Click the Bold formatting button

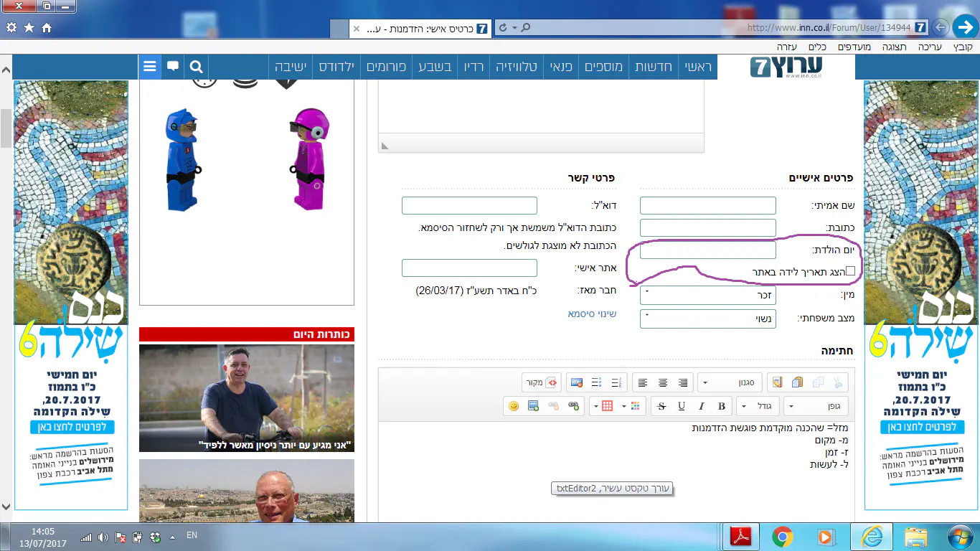click(722, 406)
